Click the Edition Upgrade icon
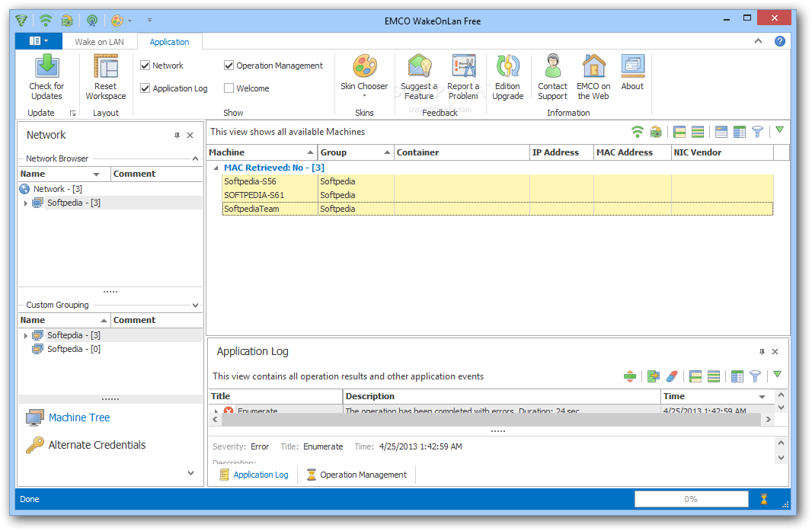Image resolution: width=812 pixels, height=531 pixels. (x=507, y=66)
